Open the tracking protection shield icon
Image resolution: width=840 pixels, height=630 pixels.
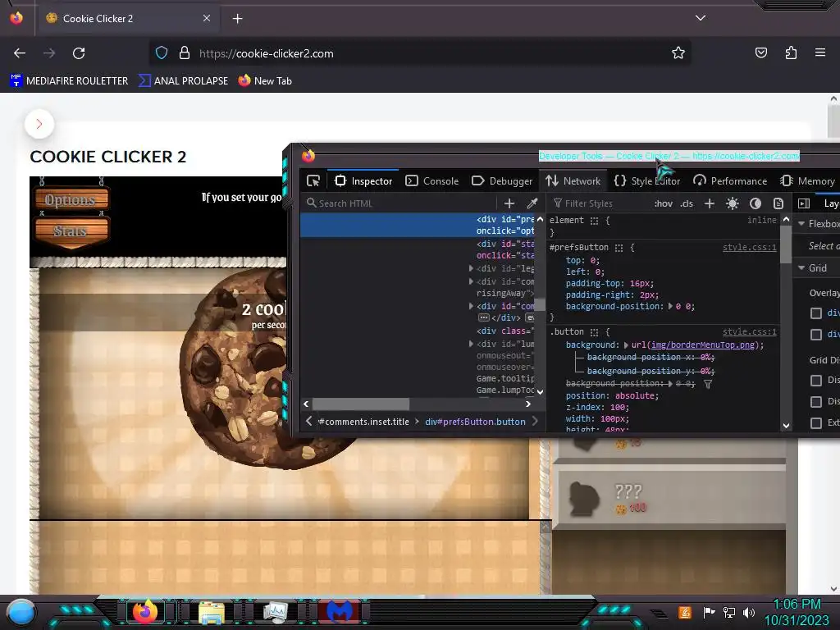(162, 53)
